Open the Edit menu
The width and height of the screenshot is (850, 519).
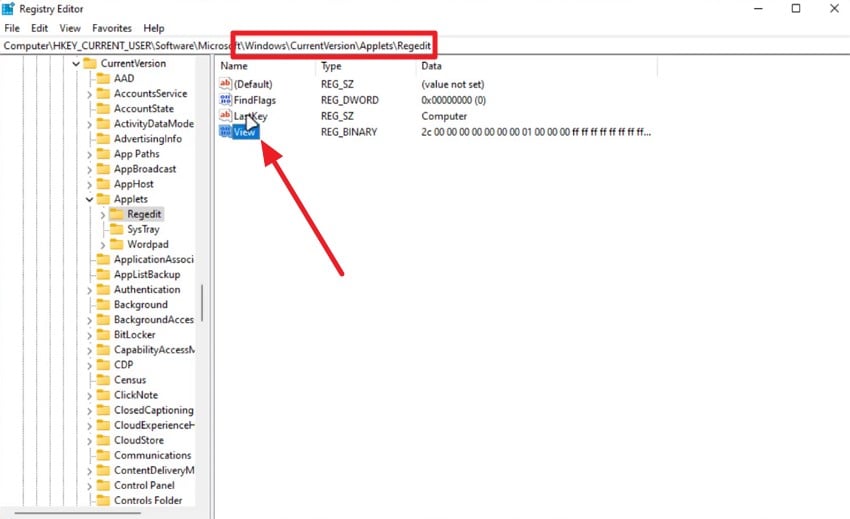(x=39, y=28)
